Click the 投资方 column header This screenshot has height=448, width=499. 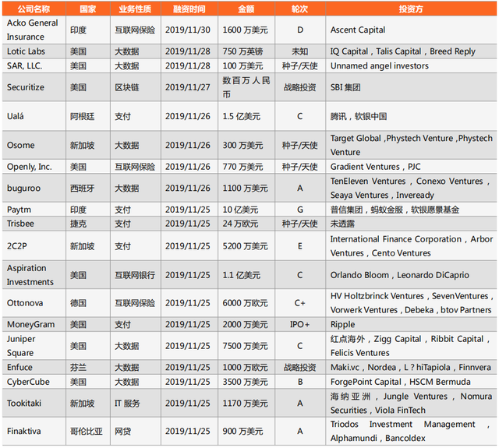tap(411, 9)
